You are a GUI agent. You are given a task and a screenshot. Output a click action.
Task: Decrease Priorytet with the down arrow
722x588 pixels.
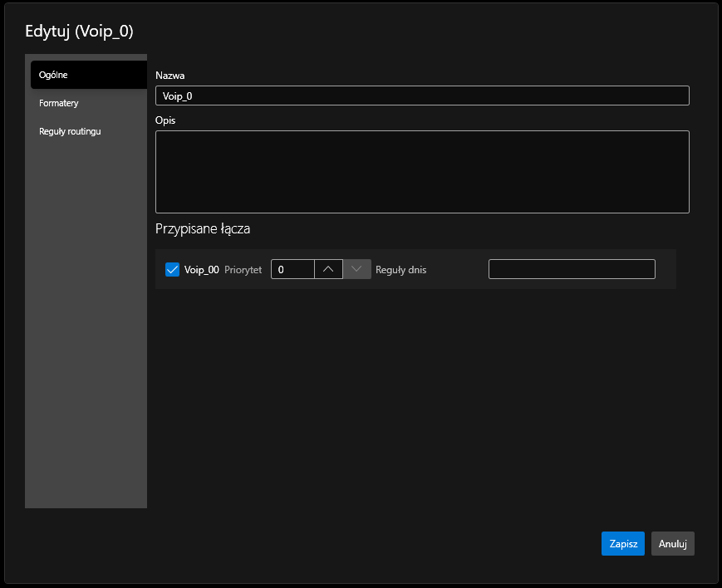(x=357, y=269)
